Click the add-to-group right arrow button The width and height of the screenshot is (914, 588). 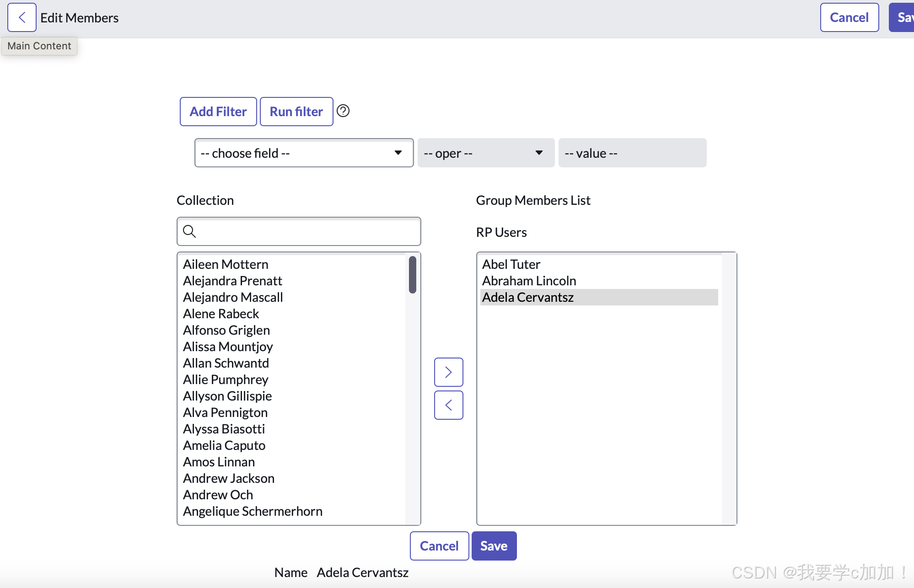pos(448,372)
